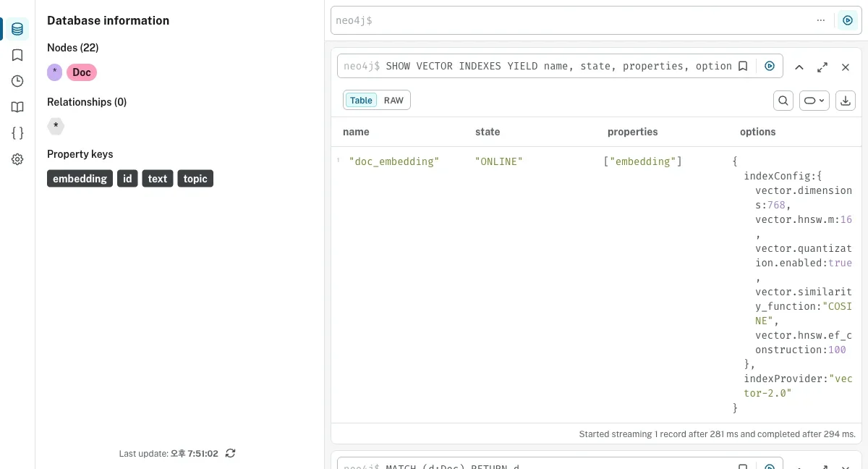Click the options column header

[757, 132]
